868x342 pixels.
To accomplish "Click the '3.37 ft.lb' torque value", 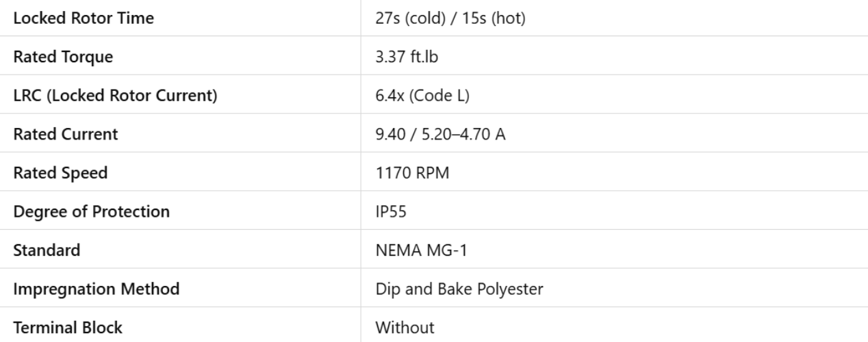I will pos(407,57).
